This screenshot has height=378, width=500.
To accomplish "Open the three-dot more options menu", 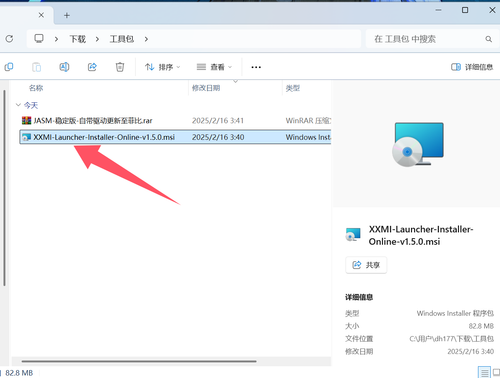I will pyautogui.click(x=256, y=67).
